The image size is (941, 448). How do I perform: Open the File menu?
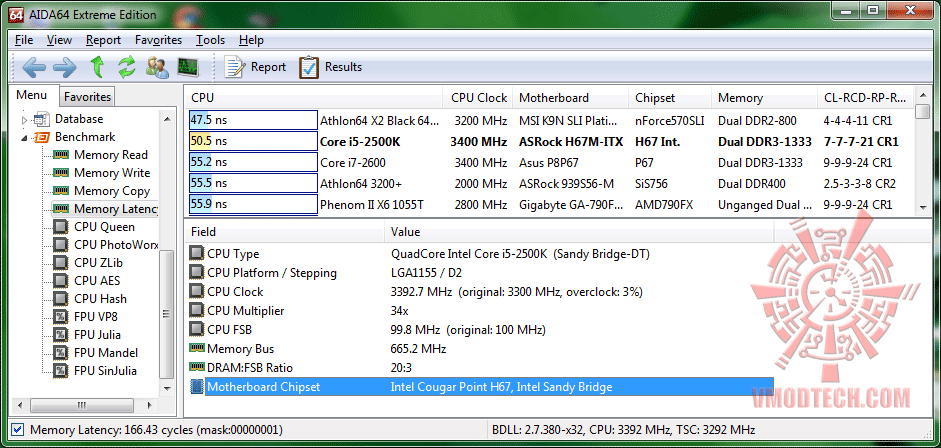click(x=24, y=40)
